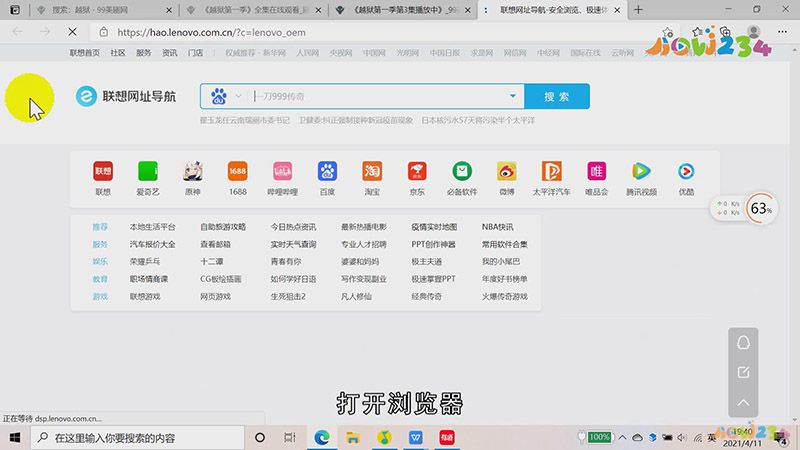Click the browser stop-loading X button
The image size is (800, 450).
point(72,32)
